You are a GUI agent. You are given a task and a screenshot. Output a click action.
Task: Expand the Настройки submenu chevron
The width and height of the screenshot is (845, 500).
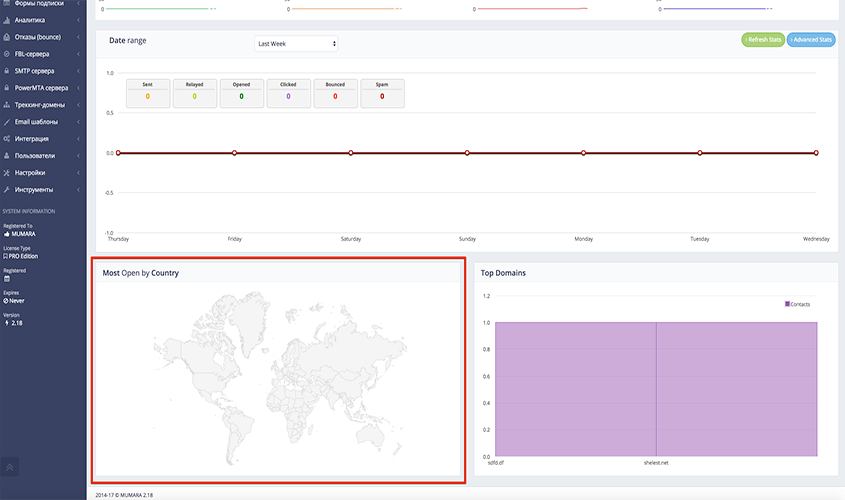79,173
